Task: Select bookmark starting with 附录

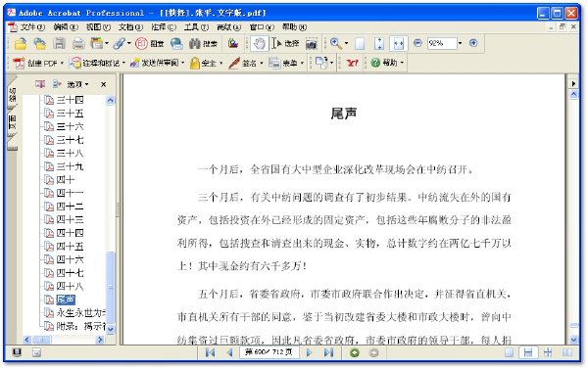Action: 81,326
